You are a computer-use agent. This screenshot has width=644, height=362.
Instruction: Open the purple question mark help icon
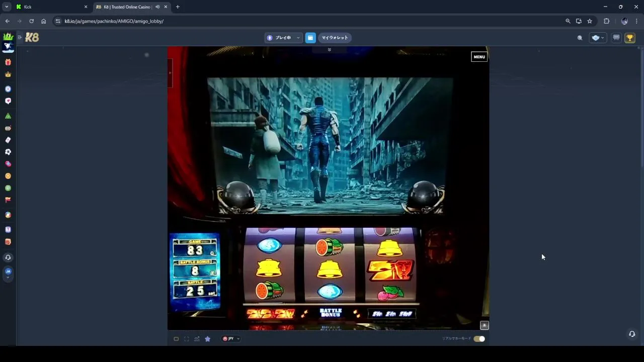[x=8, y=230]
